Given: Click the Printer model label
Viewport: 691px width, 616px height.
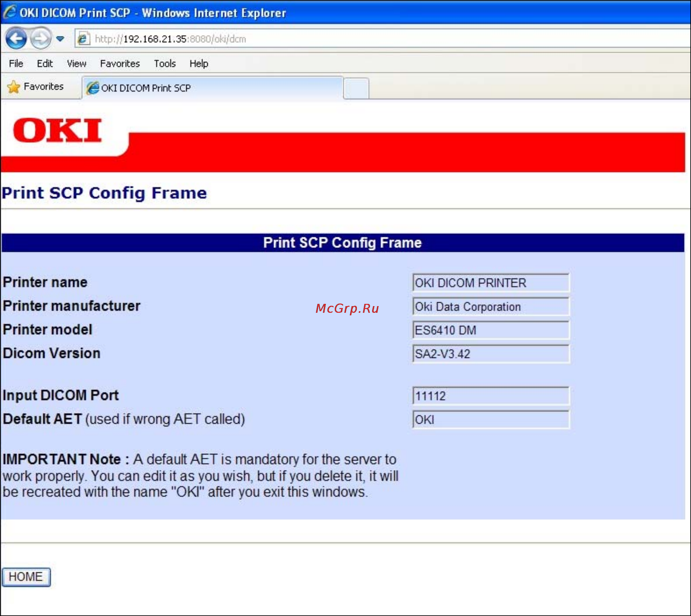Looking at the screenshot, I should click(47, 330).
